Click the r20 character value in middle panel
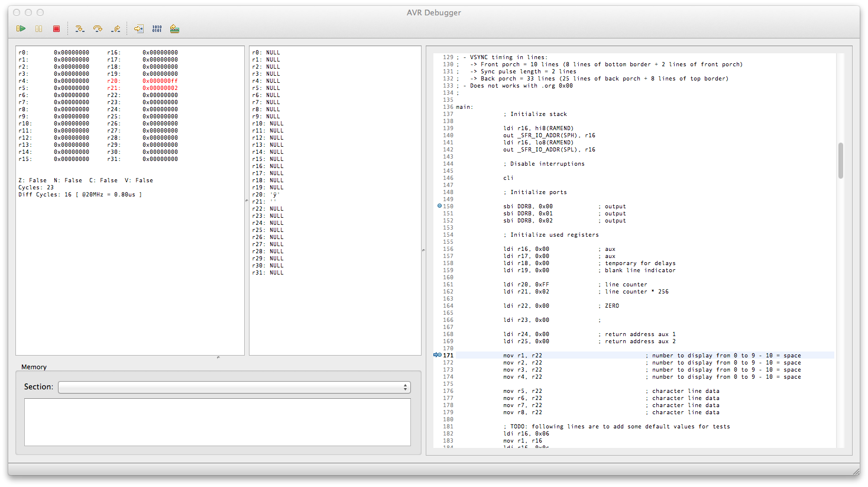868x487 pixels. (x=274, y=195)
